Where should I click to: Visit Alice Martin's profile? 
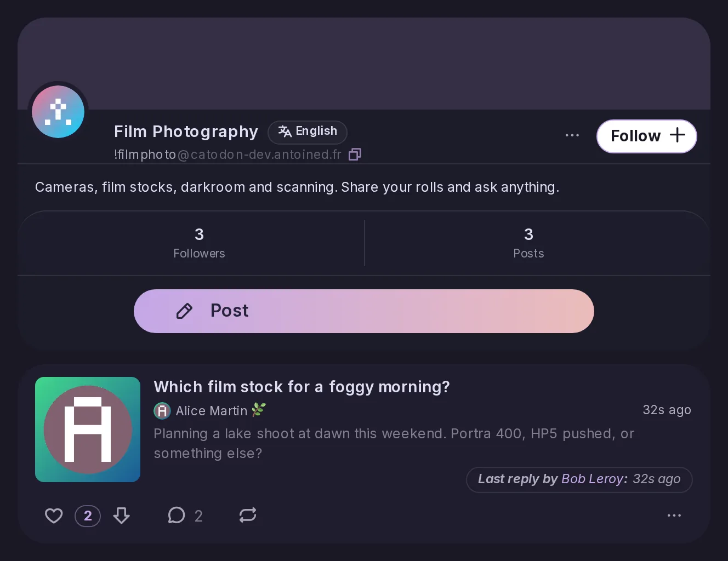(x=212, y=411)
